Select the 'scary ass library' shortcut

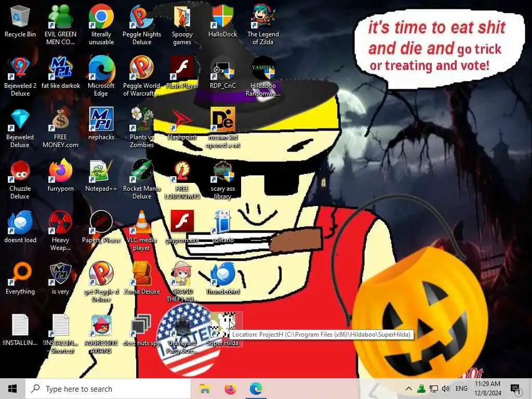(x=222, y=180)
